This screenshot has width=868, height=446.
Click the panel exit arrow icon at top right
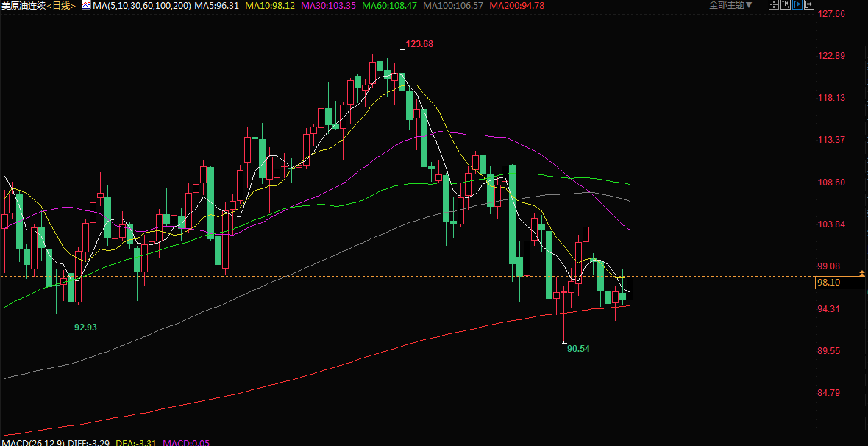pyautogui.click(x=808, y=5)
